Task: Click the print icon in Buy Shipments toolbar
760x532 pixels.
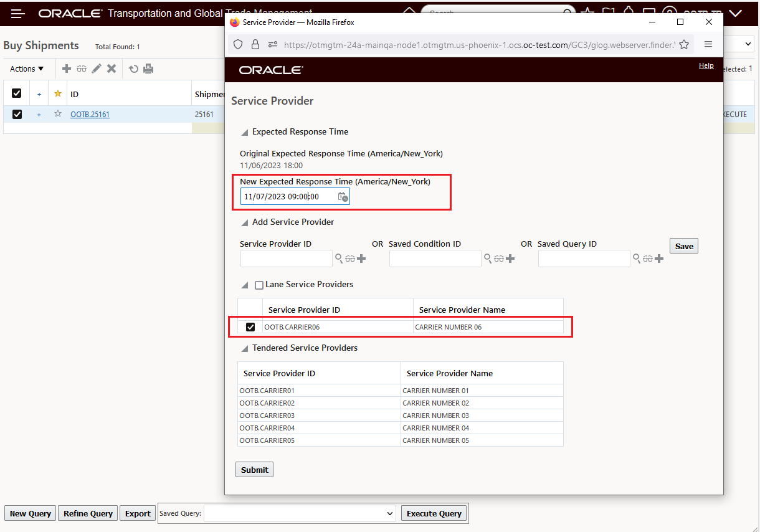Action: pos(148,69)
